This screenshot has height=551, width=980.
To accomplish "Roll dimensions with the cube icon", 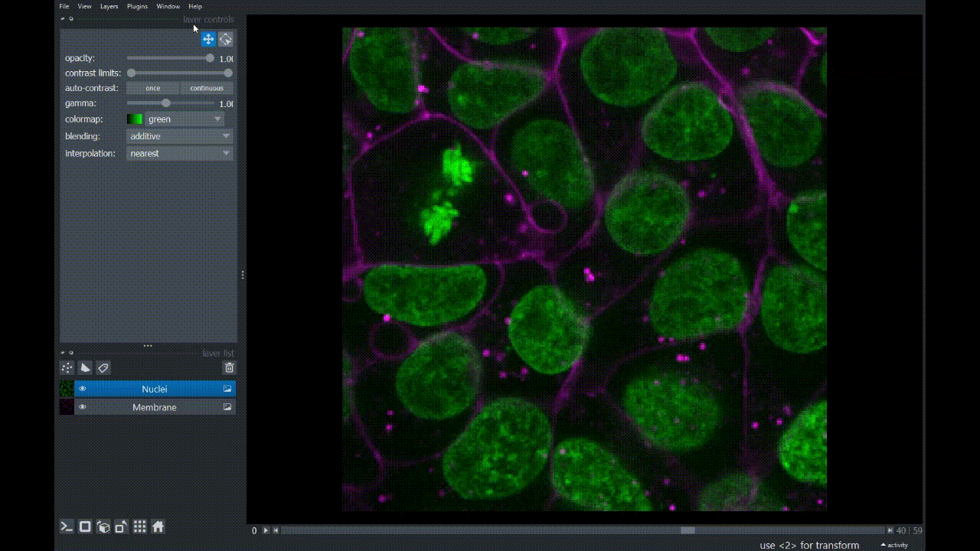I will [x=103, y=527].
